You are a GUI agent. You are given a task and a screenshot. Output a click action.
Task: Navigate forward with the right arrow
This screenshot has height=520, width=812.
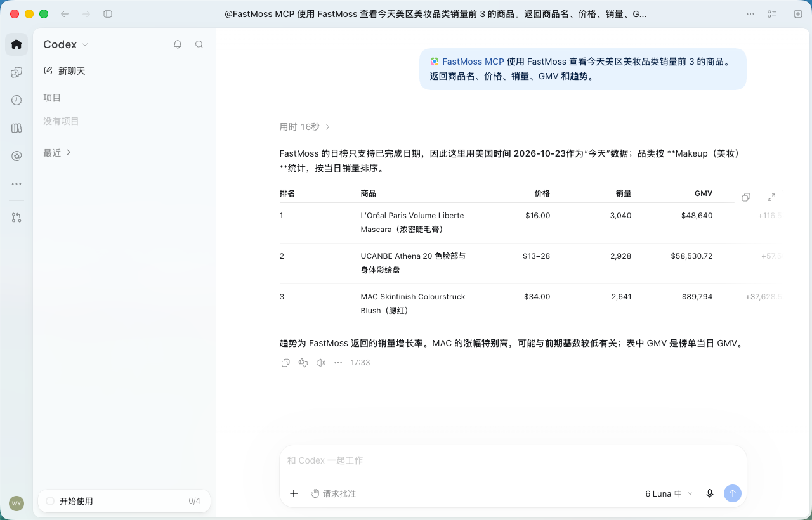coord(86,14)
